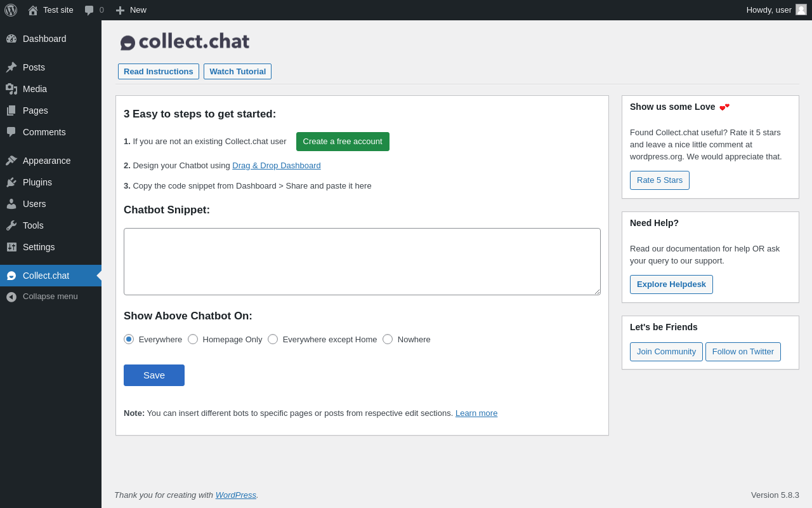Click the Rate 5 Stars button

click(x=660, y=180)
